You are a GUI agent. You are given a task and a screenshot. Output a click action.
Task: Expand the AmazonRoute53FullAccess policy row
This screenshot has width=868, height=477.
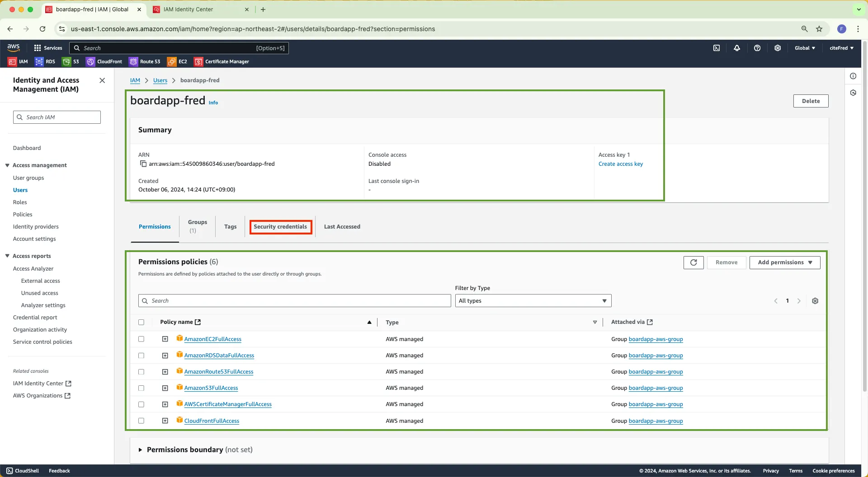165,372
